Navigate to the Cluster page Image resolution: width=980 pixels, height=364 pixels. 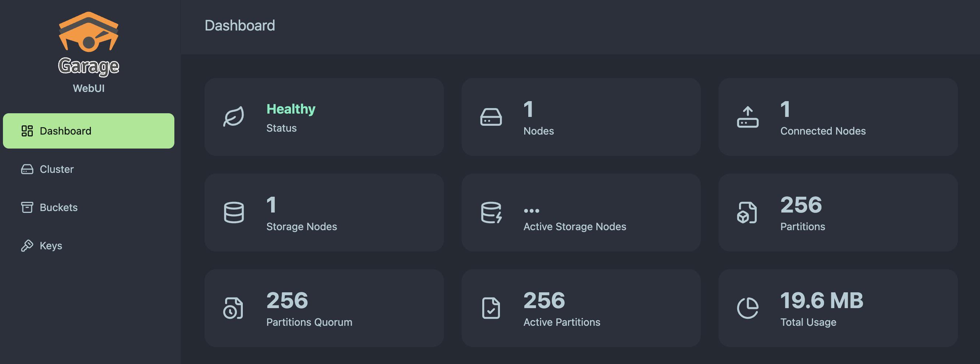point(57,169)
